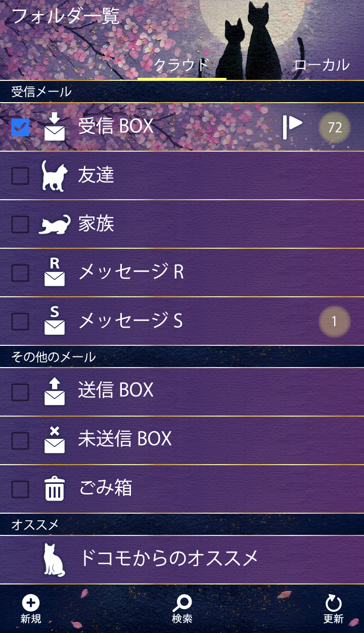Click the unread count badge 72
Image resolution: width=364 pixels, height=633 pixels.
click(335, 127)
